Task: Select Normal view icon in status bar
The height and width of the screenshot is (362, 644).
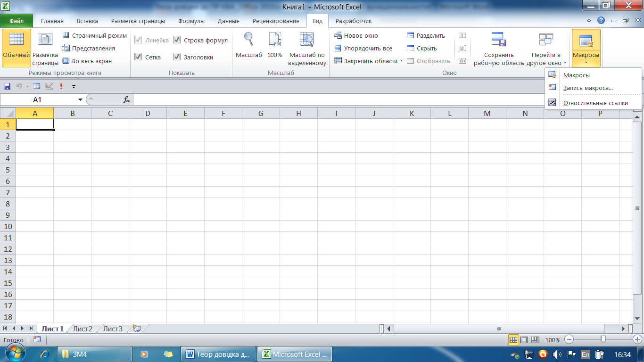Action: pyautogui.click(x=513, y=339)
